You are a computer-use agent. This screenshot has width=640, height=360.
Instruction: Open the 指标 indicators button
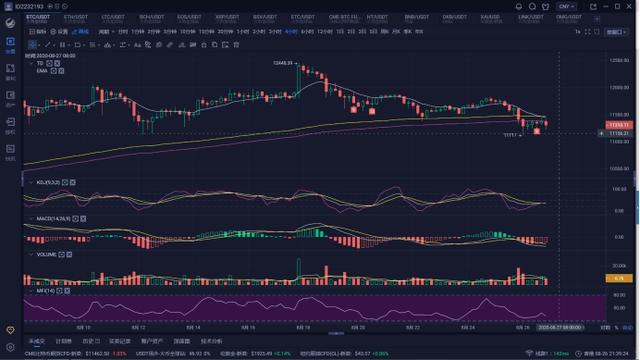point(38,32)
